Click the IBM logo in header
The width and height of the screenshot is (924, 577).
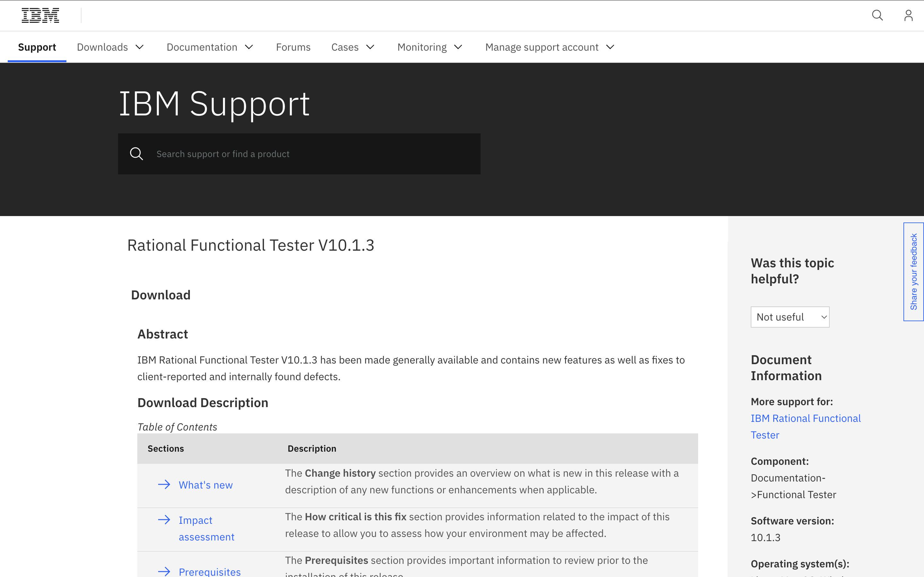[40, 16]
